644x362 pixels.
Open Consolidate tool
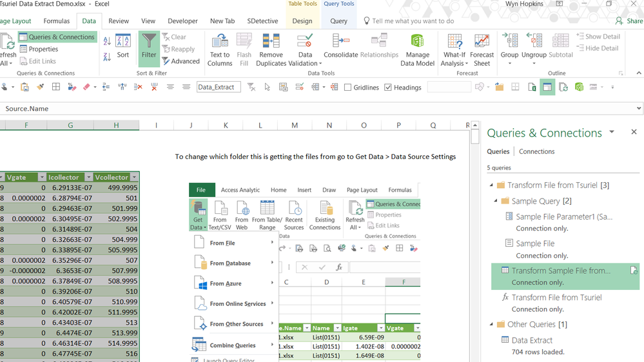point(341,46)
